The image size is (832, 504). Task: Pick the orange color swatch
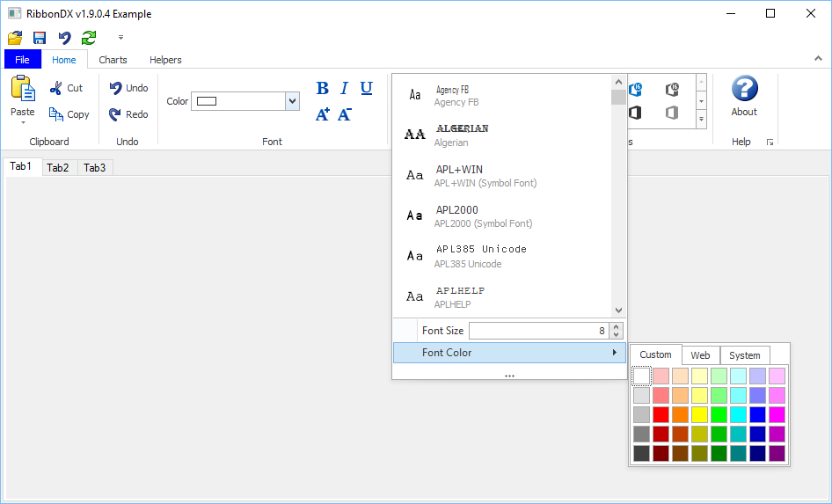pyautogui.click(x=680, y=414)
